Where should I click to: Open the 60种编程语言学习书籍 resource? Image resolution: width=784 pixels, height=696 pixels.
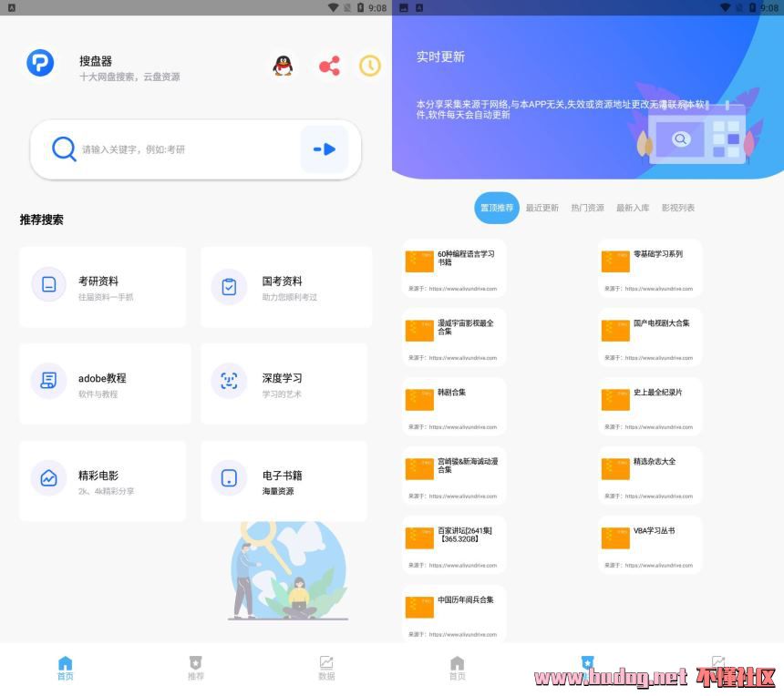454,268
